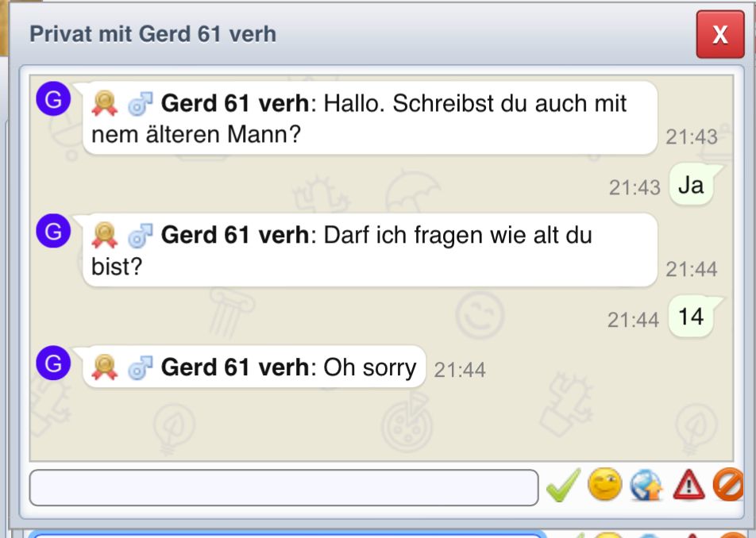Click the purple G avatar beside the "Hallo" message

pos(54,100)
